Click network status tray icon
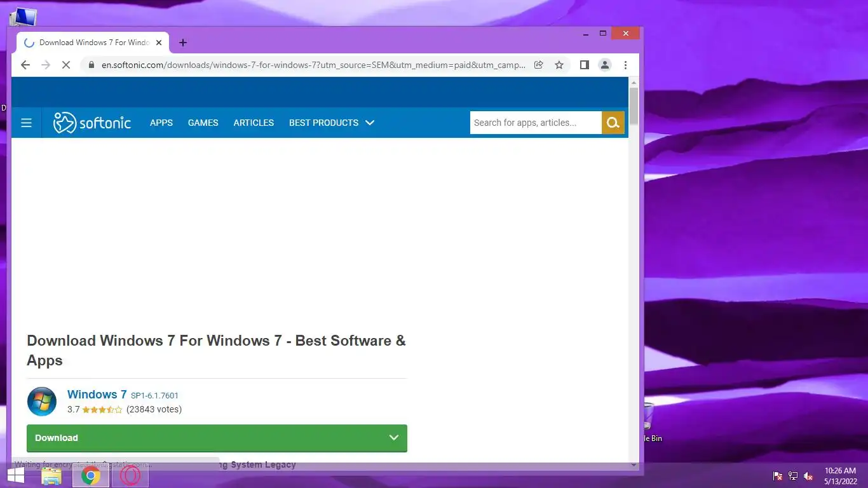The image size is (868, 488). [x=793, y=475]
